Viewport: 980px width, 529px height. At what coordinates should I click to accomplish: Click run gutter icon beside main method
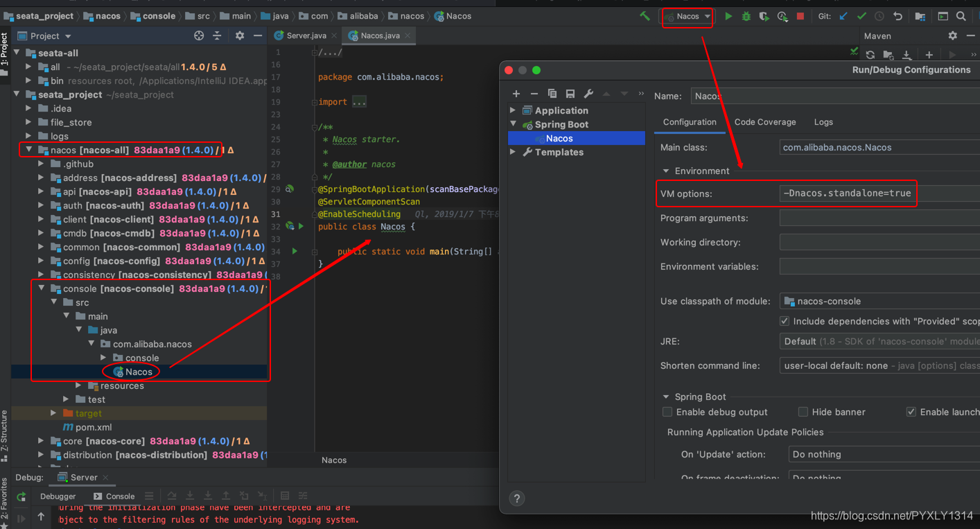coord(295,251)
